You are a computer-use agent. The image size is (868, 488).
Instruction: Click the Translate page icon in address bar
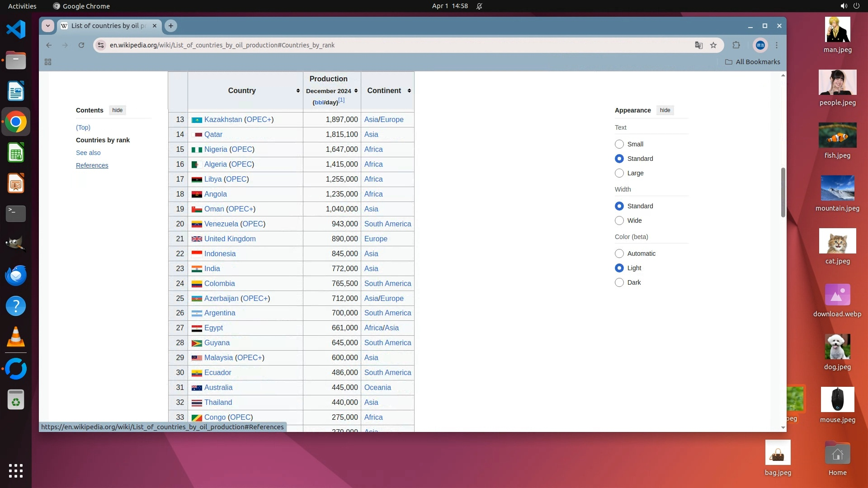(698, 45)
